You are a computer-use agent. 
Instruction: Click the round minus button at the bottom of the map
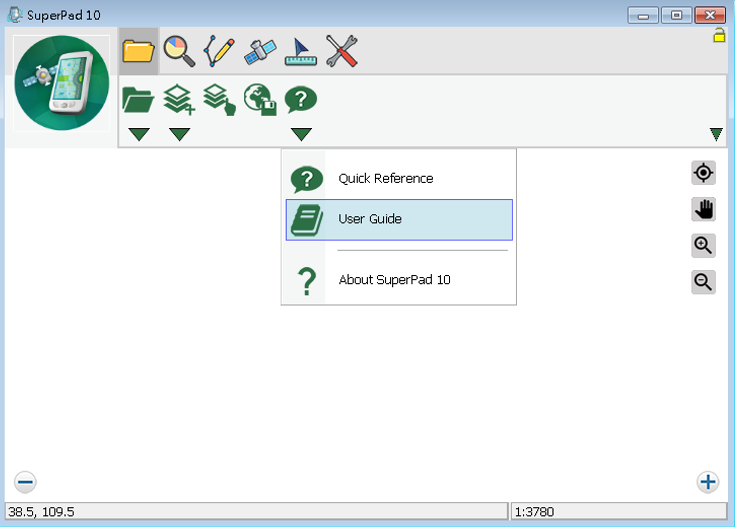coord(25,482)
